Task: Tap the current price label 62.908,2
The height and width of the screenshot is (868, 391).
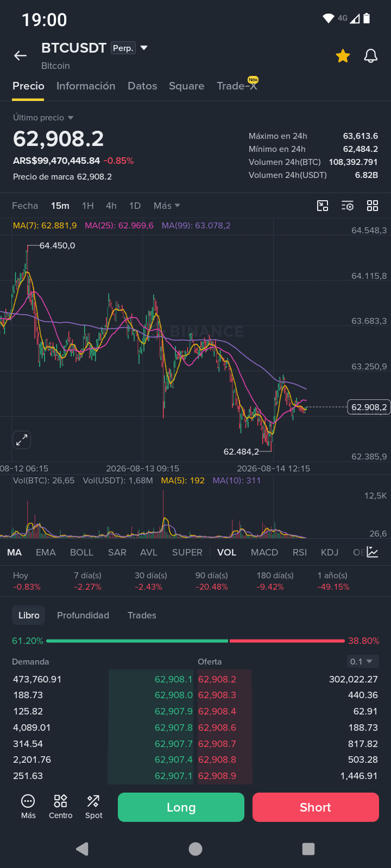Action: (369, 407)
